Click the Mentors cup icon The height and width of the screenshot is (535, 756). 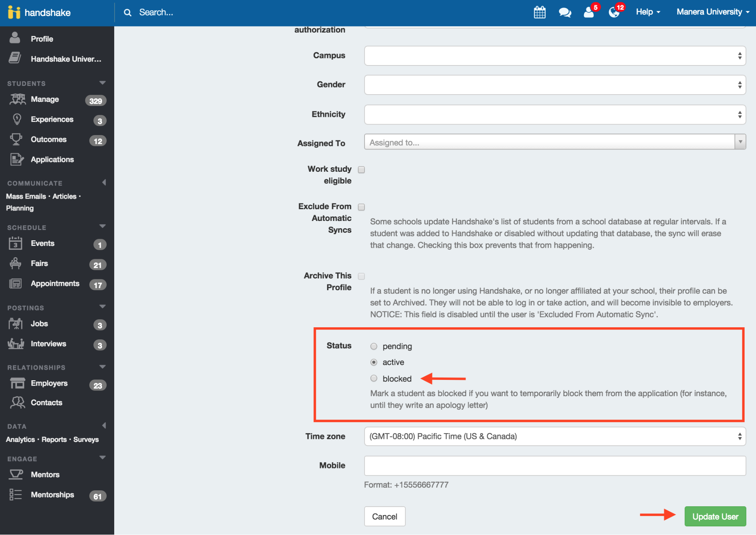pos(16,474)
